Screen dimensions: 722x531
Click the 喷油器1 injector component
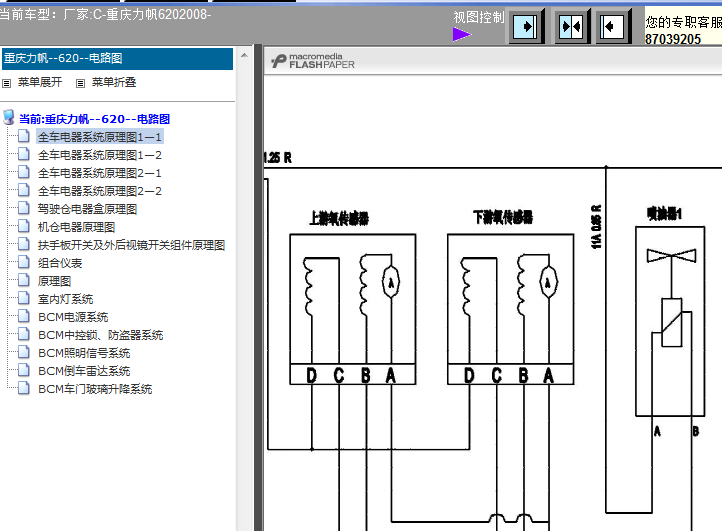[x=670, y=321]
